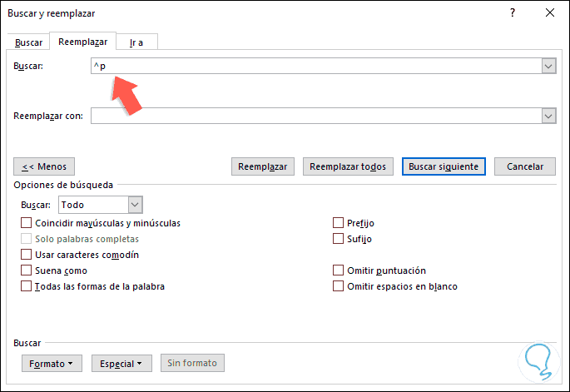The width and height of the screenshot is (570, 392).
Task: Tick the Prefijo checkbox
Action: 339,223
